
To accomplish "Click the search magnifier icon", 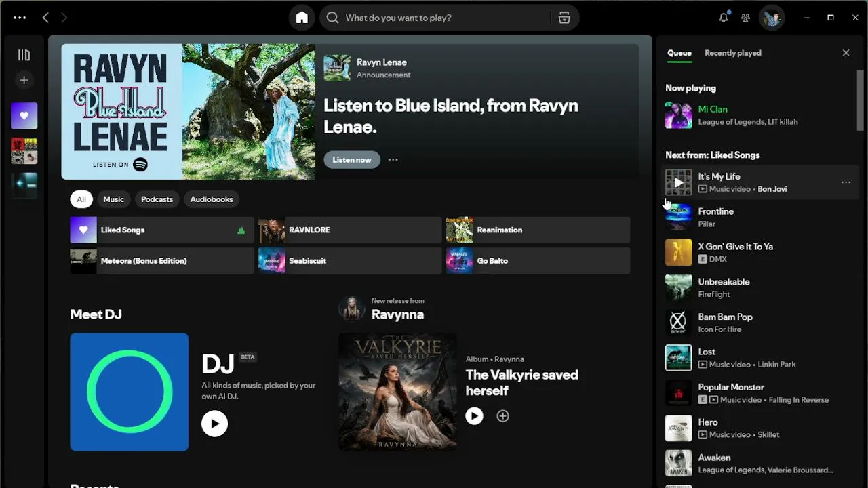I will (x=332, y=18).
